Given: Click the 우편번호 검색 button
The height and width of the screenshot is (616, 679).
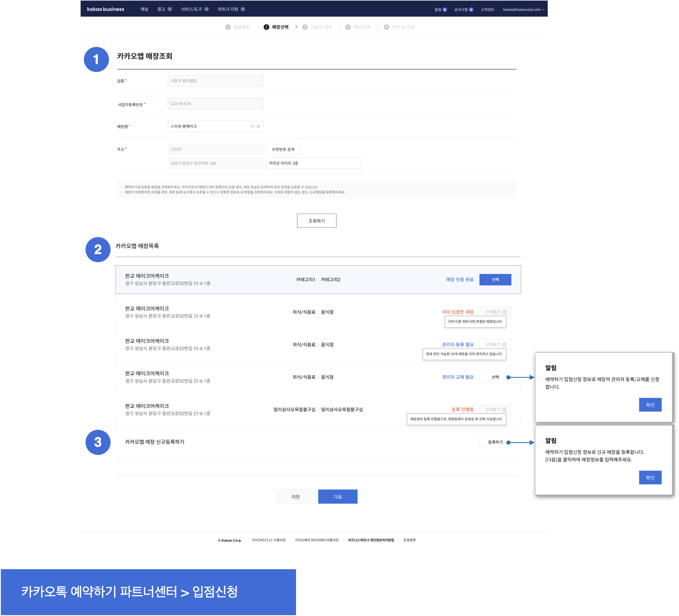Looking at the screenshot, I should (x=283, y=149).
